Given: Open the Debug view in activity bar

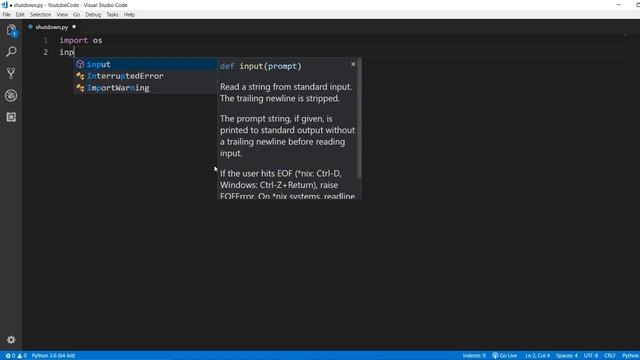Looking at the screenshot, I should (11, 96).
